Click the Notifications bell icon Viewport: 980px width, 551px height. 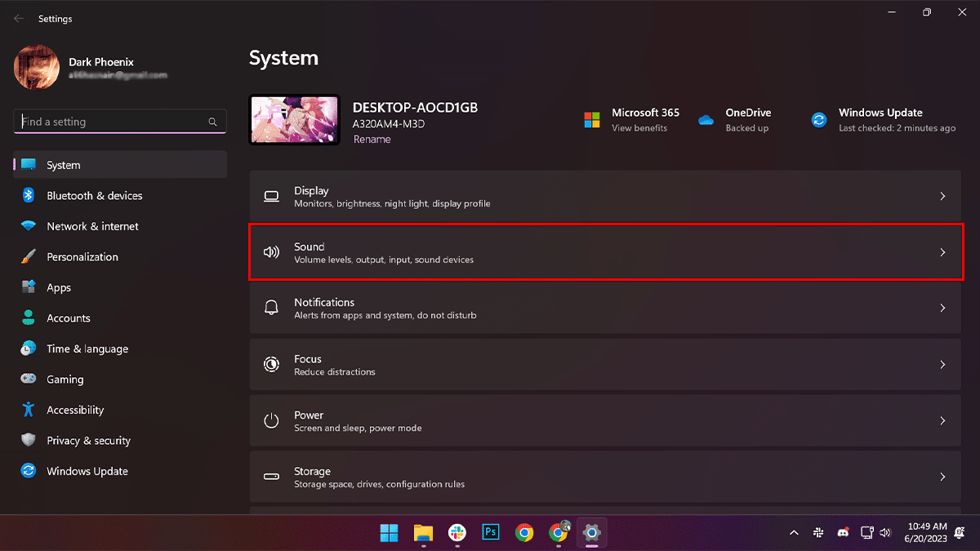(x=271, y=308)
